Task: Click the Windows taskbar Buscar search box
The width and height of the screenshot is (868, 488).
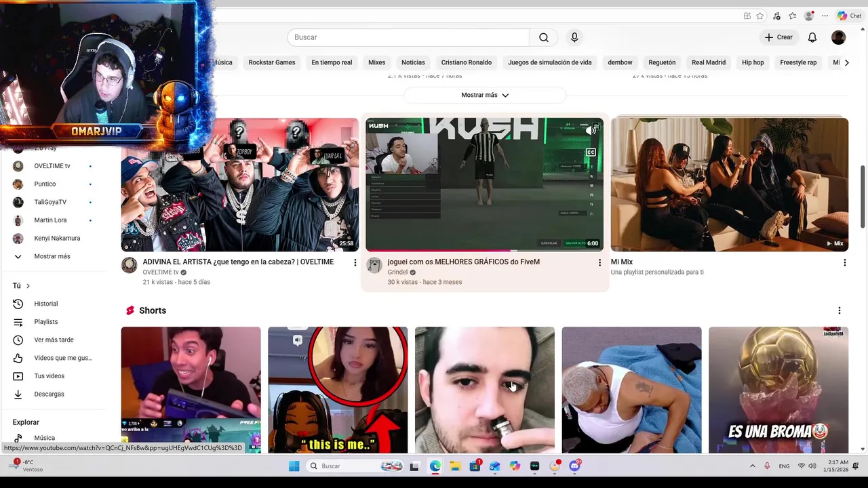Action: [x=355, y=466]
